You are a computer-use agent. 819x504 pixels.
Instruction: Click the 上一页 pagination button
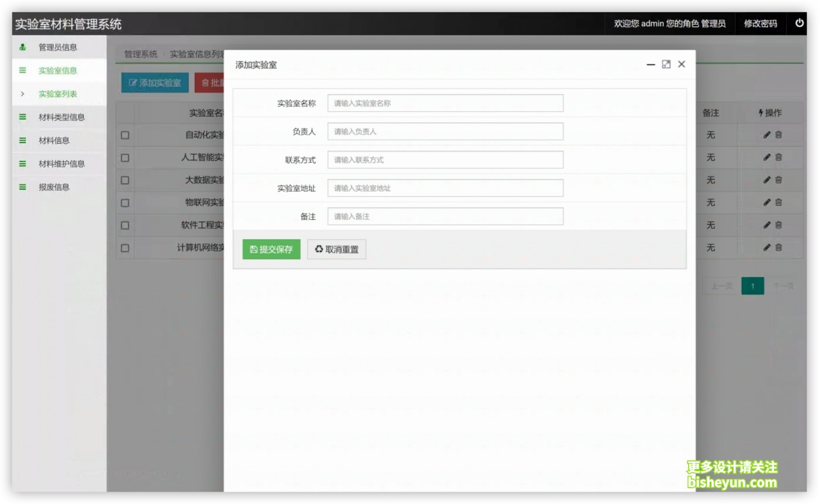721,286
